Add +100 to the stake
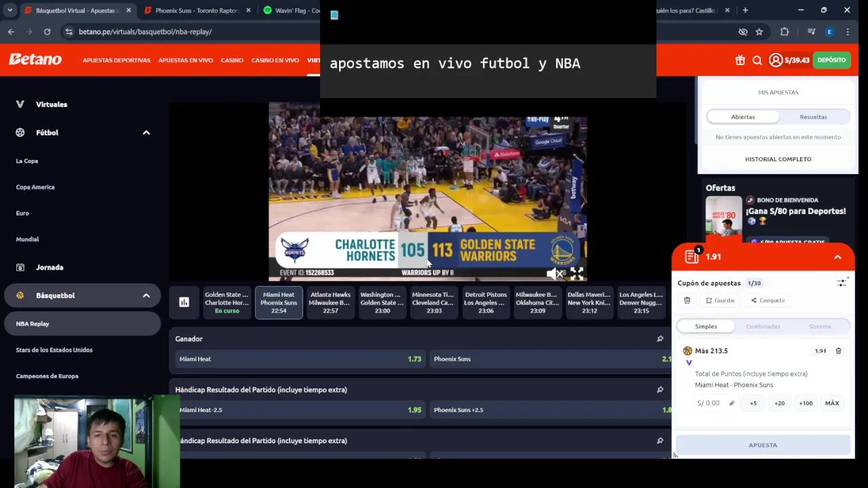 click(806, 403)
